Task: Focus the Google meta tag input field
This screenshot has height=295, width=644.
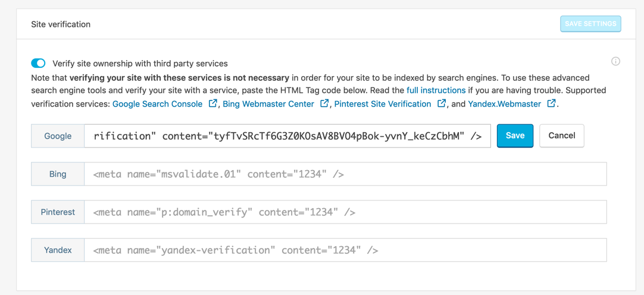Action: point(287,136)
